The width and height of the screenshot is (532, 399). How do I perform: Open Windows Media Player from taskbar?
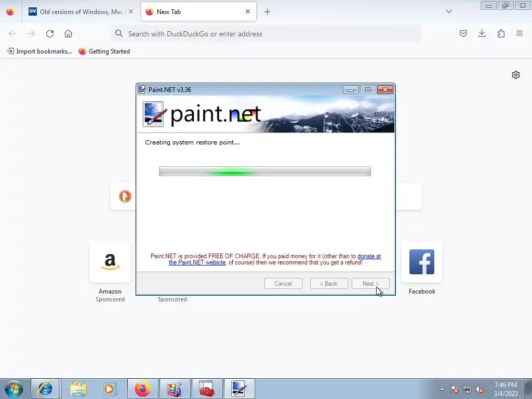110,389
